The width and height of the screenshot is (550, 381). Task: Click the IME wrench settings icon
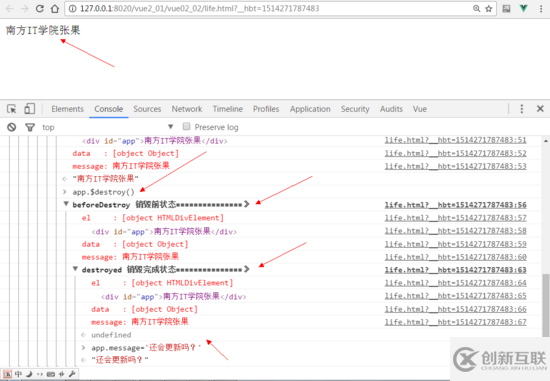pos(72,374)
